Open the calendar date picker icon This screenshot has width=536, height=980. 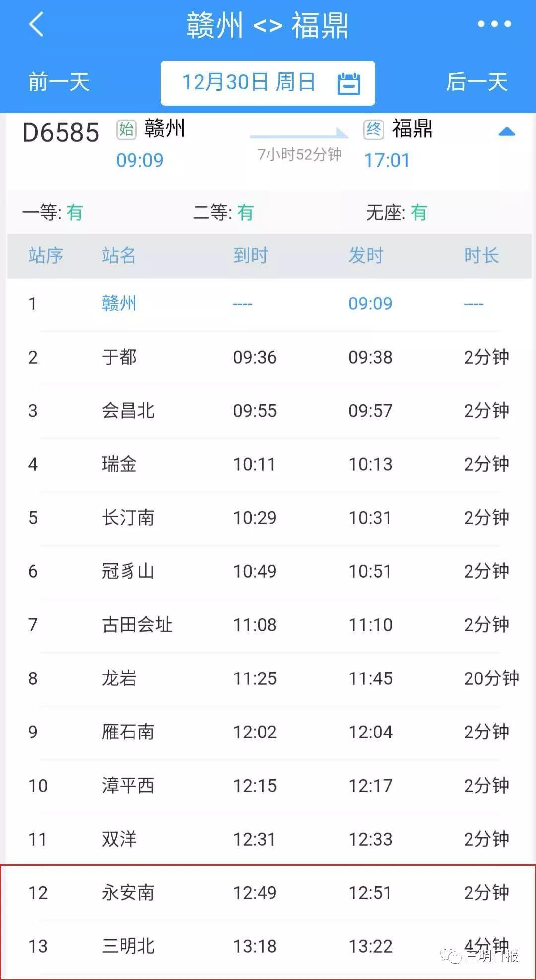349,83
